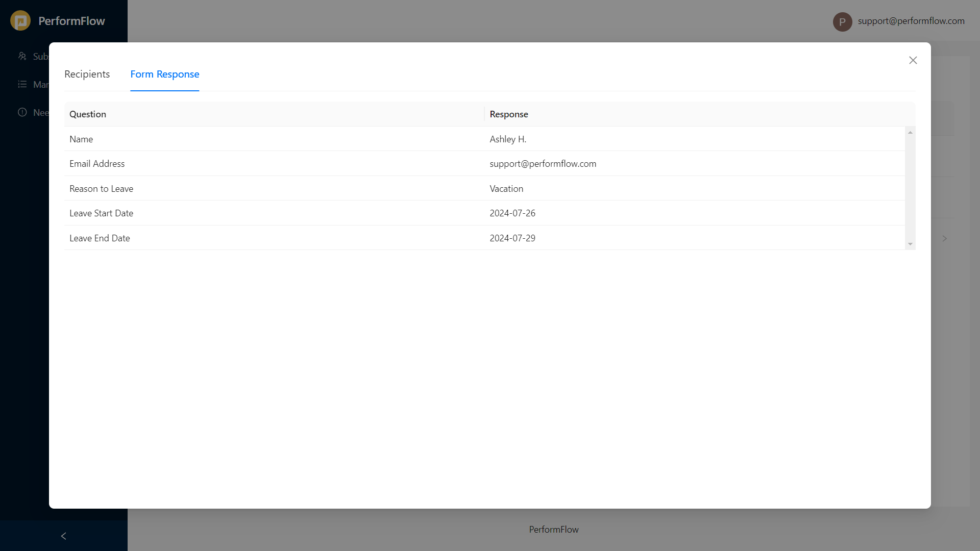The height and width of the screenshot is (551, 980).
Task: Select the Name response Ashley H.
Action: click(x=507, y=139)
